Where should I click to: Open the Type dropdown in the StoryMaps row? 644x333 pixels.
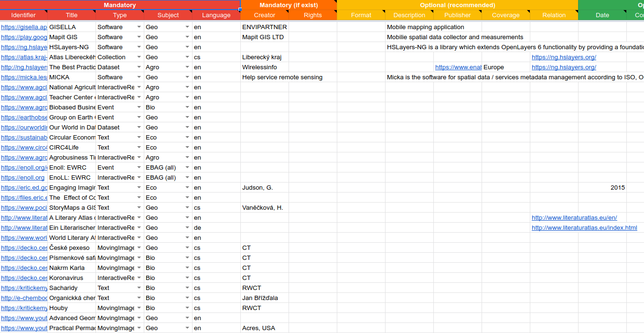(x=139, y=208)
